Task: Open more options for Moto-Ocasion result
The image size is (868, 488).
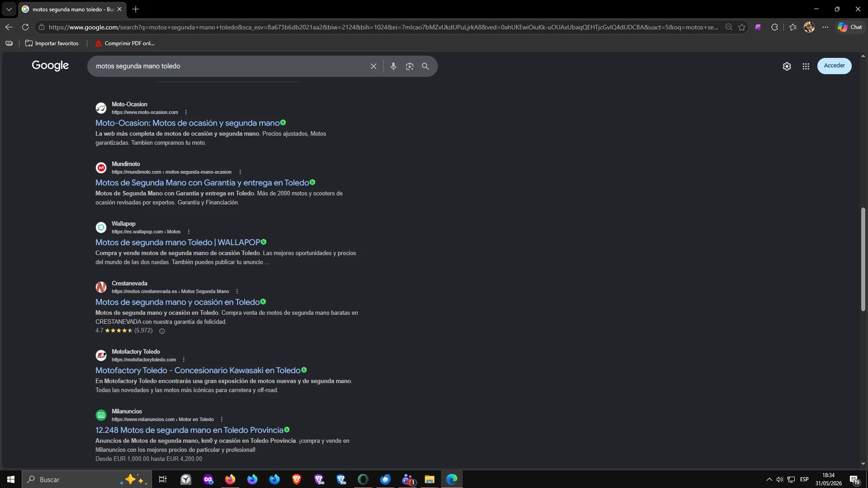Action: coord(186,112)
